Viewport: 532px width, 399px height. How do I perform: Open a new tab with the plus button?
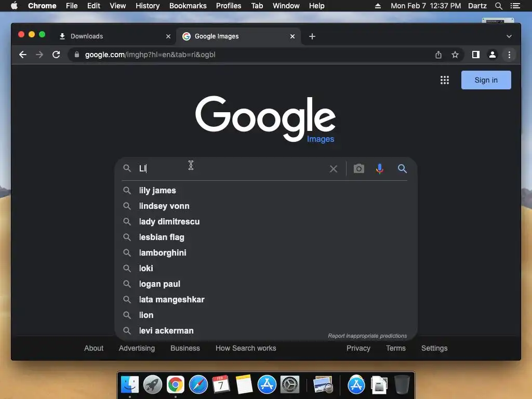312,36
